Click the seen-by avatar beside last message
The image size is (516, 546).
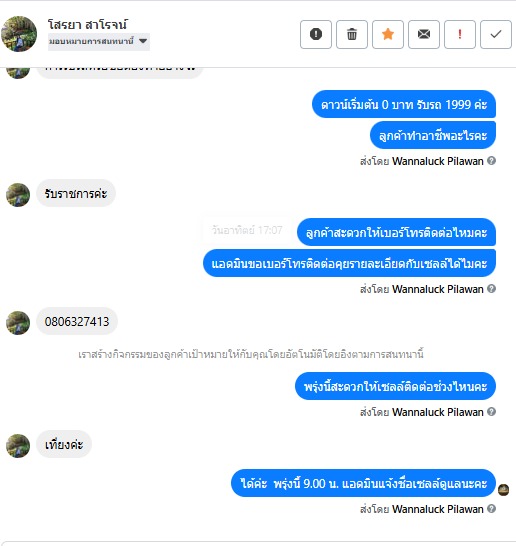tap(503, 490)
